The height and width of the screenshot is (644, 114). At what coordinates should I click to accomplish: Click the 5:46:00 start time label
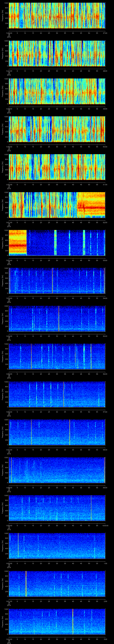(9, 33)
